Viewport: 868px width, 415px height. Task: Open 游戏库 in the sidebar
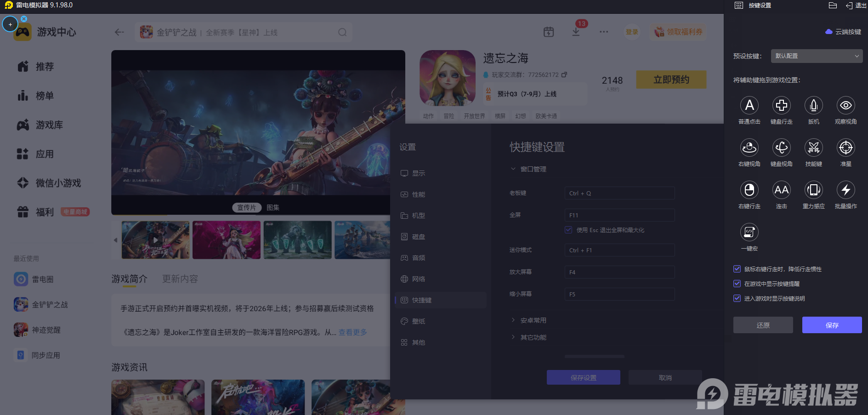[x=40, y=125]
